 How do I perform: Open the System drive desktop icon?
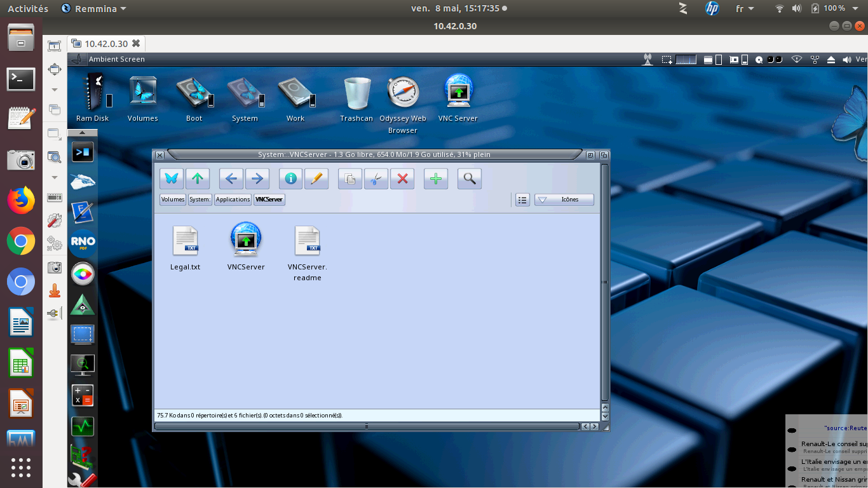click(245, 92)
